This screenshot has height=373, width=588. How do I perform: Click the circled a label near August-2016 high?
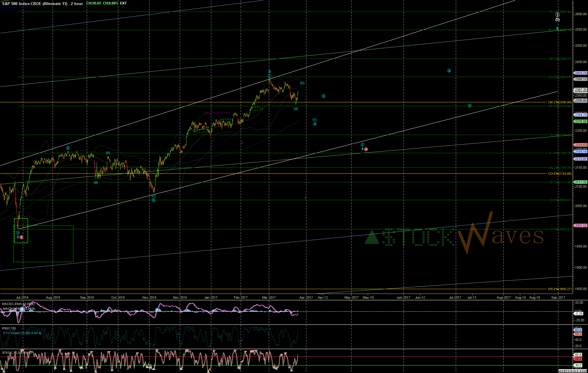coord(68,148)
